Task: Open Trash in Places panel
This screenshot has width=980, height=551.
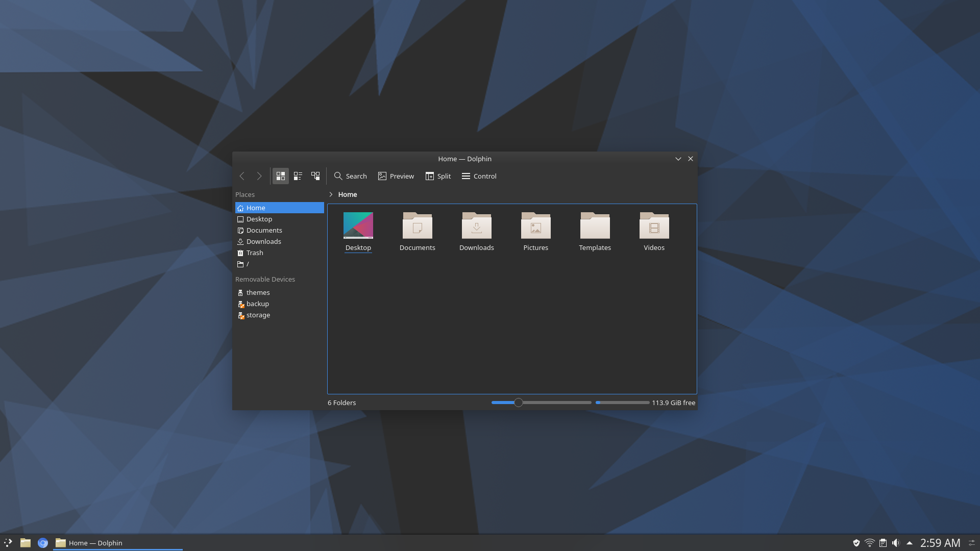Action: coord(280,253)
